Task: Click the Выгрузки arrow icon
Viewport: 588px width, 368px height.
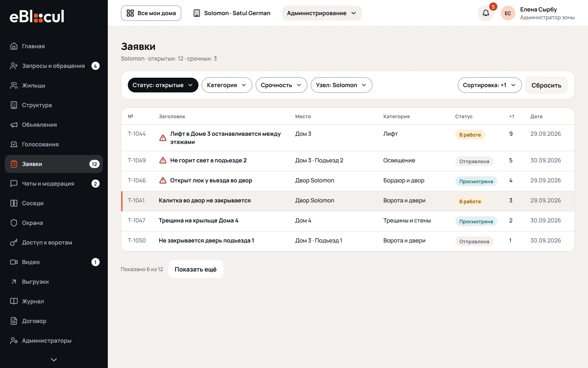Action: (14, 282)
